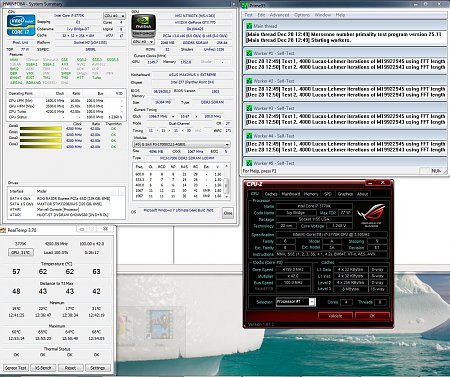The image size is (450, 377).
Task: Click the OK button in CPU-Z
Action: point(372,316)
